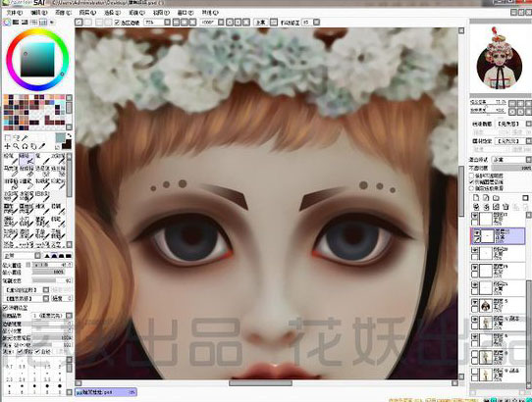Open the Window menu
This screenshot has width=532, height=402.
pyautogui.click(x=186, y=13)
